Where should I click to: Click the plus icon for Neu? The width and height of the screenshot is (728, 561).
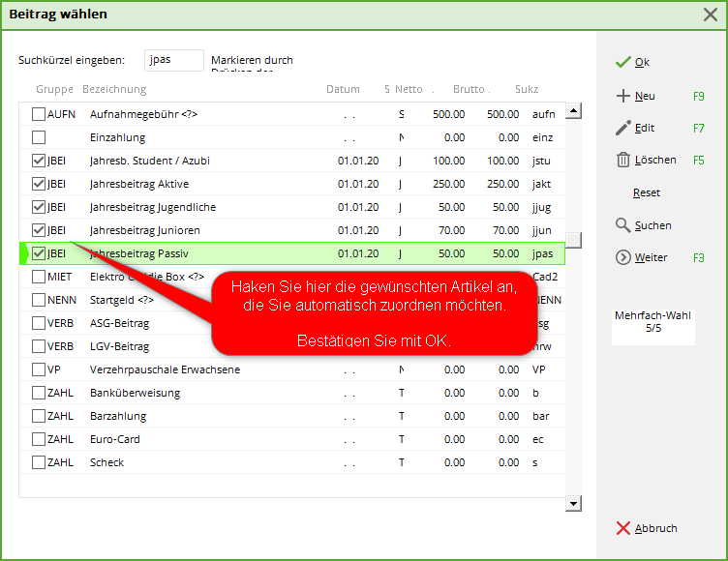coord(622,96)
